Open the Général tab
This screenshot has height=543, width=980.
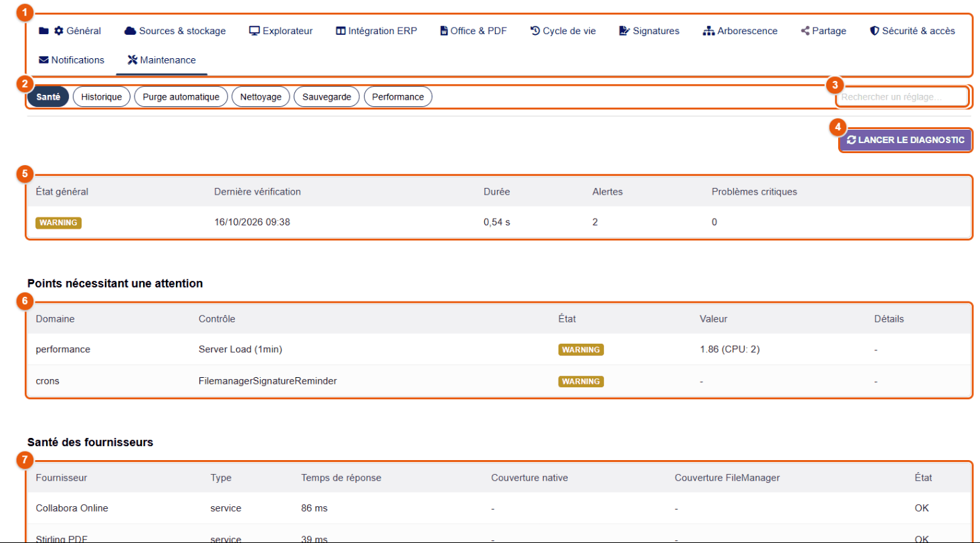tap(70, 31)
